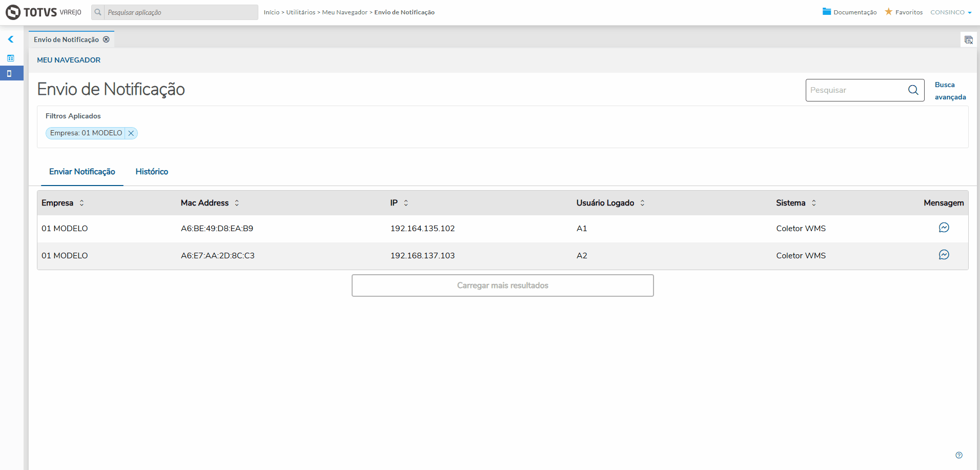Sort by the Sistema column
Image resolution: width=980 pixels, height=470 pixels.
pyautogui.click(x=814, y=203)
